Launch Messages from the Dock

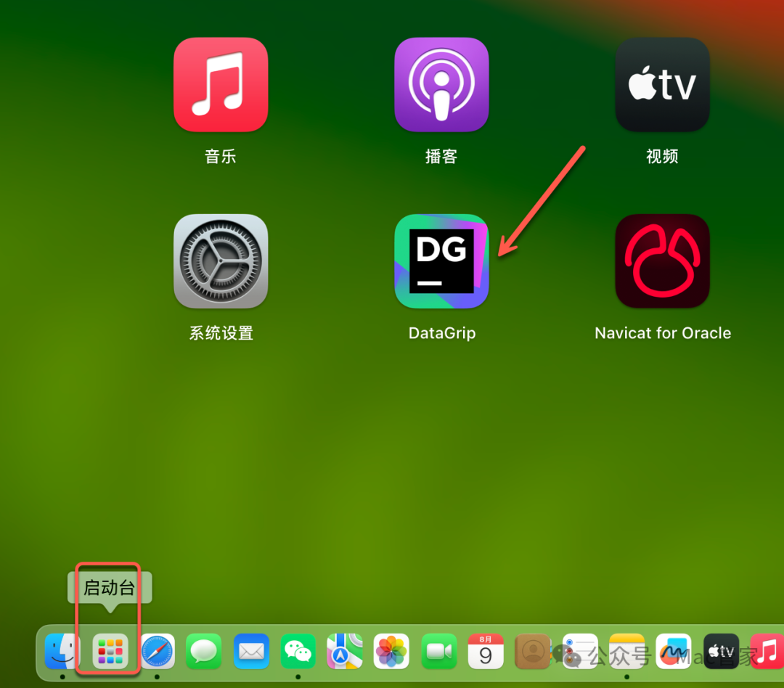(203, 651)
